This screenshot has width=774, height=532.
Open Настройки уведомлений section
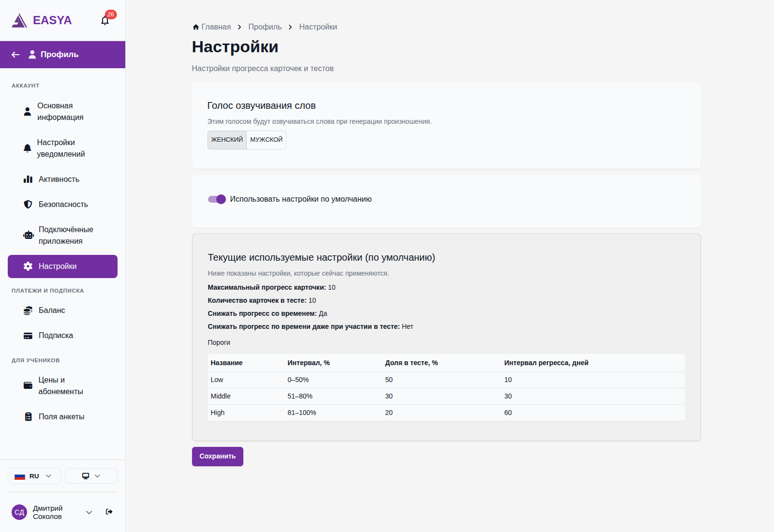tap(62, 148)
